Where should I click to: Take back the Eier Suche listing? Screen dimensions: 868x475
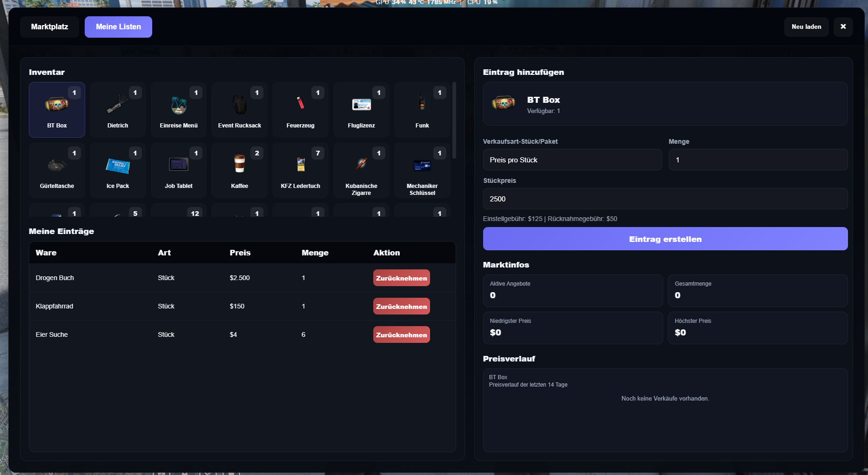(401, 335)
